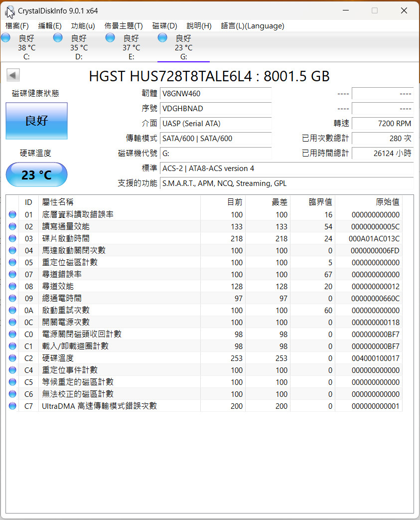Image resolution: width=420 pixels, height=520 pixels.
Task: Click the firmware field showing V8GNW460
Action: click(x=216, y=94)
